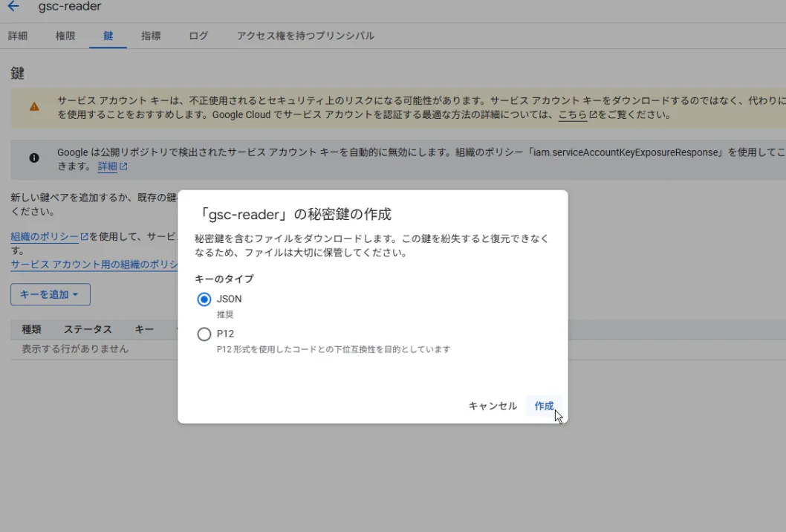
Task: Open the こちら link in the warning
Action: click(x=572, y=115)
